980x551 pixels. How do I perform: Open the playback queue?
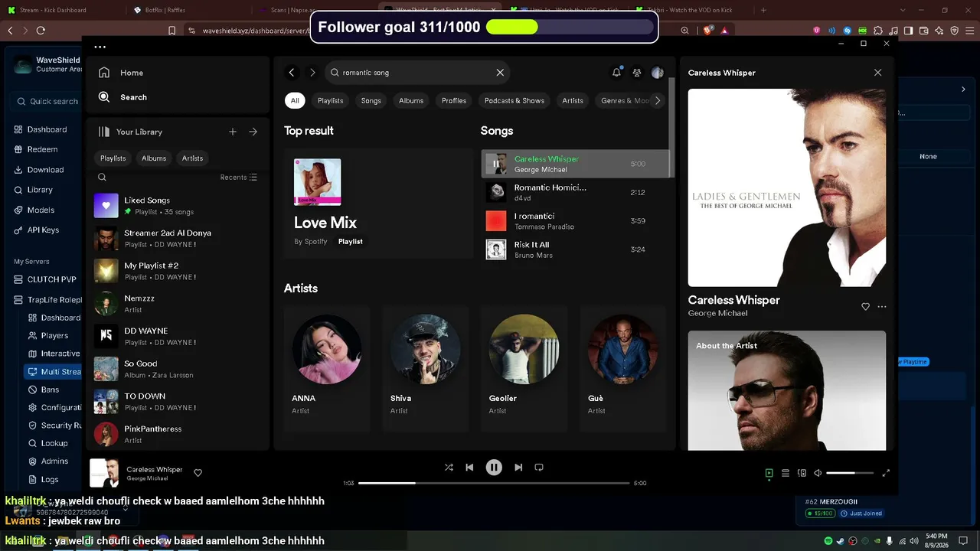pos(786,473)
